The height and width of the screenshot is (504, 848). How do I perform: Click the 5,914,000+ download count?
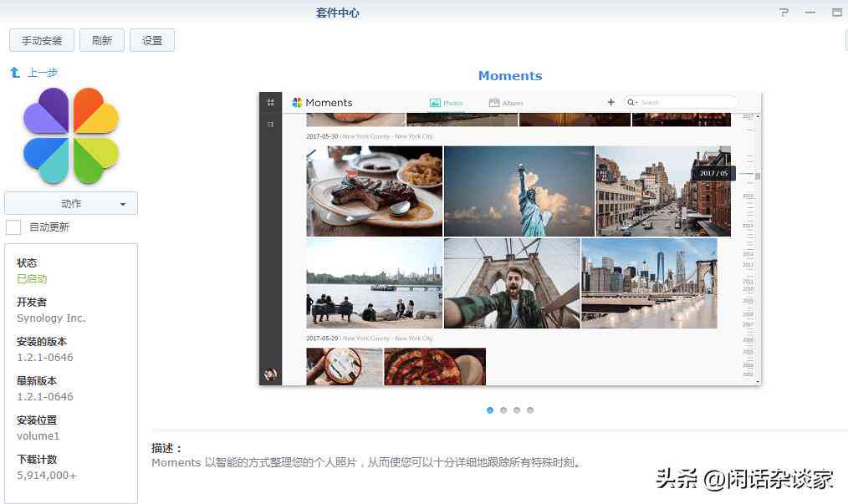tap(47, 476)
